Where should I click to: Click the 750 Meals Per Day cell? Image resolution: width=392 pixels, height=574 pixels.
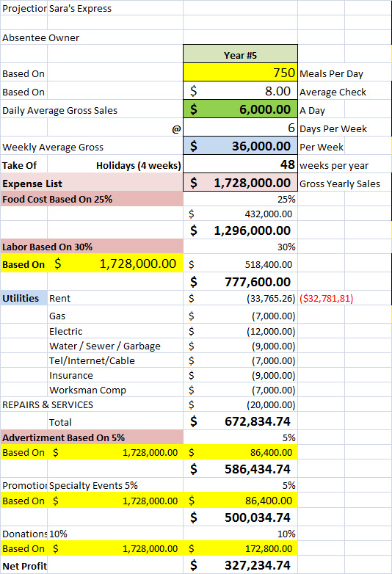tap(240, 72)
